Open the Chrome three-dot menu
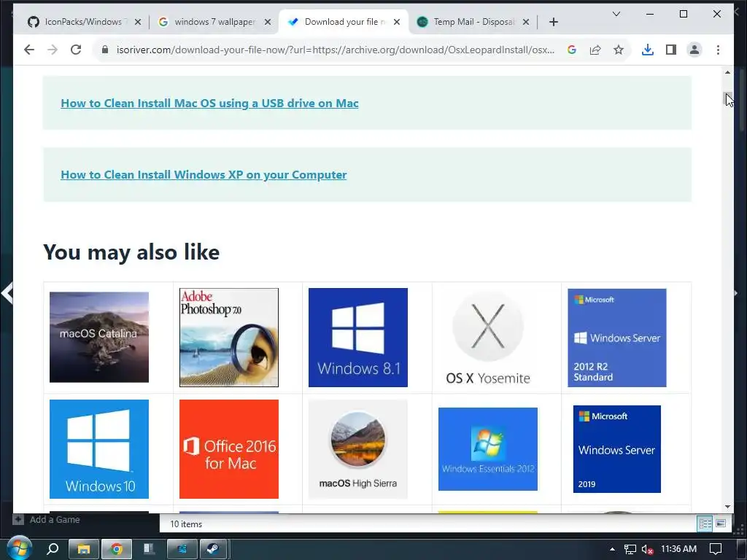 [x=718, y=50]
